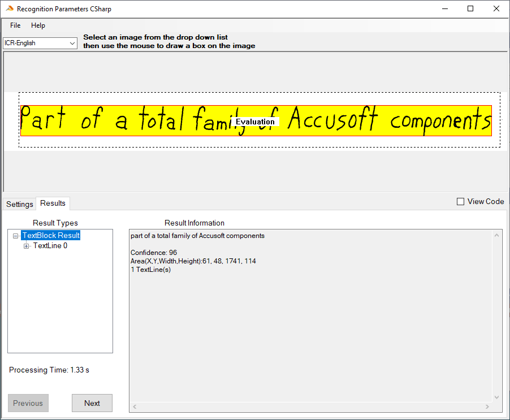Expand the TextLine 0 node

coord(27,246)
